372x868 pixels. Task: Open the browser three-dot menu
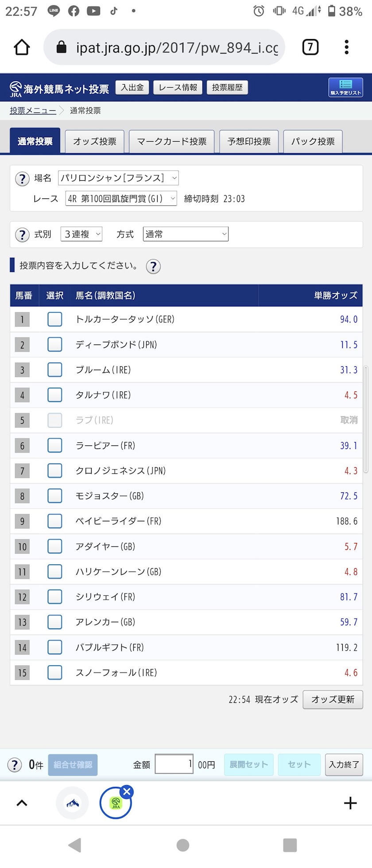(346, 47)
